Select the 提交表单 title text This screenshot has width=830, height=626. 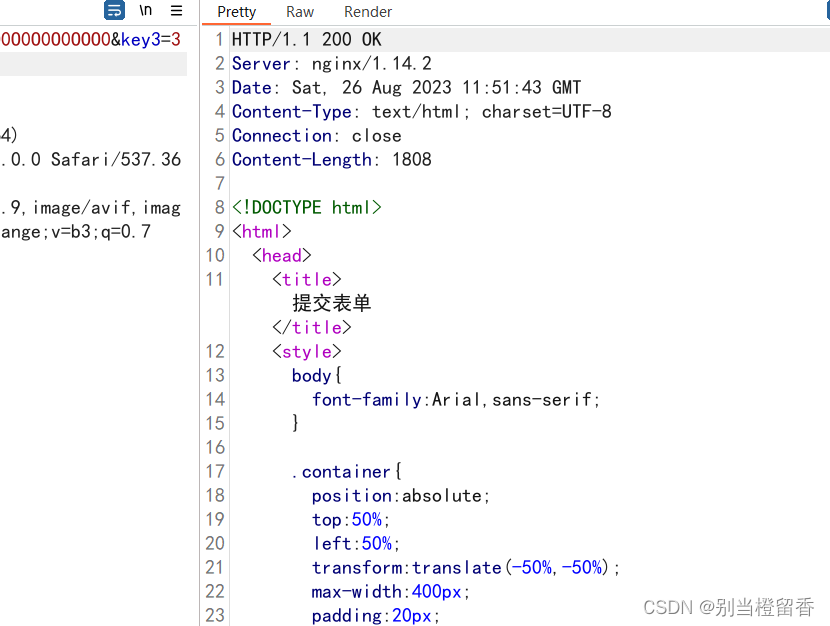(332, 303)
